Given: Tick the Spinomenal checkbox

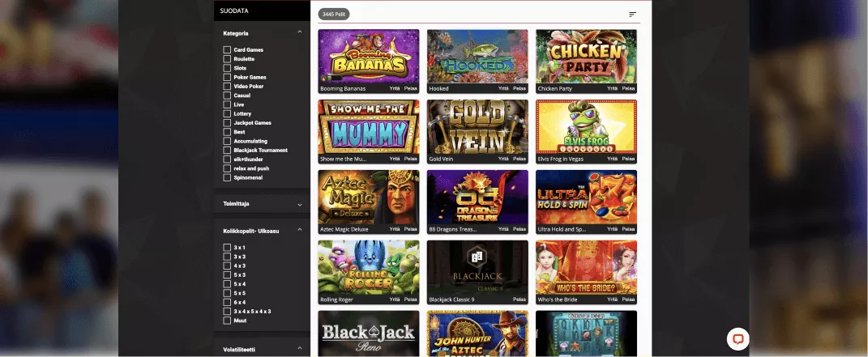Looking at the screenshot, I should tap(227, 177).
